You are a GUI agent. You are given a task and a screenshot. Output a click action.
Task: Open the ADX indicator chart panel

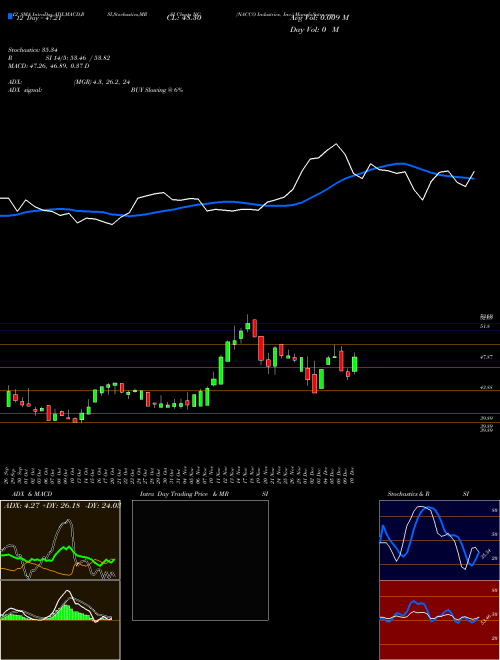(x=60, y=540)
